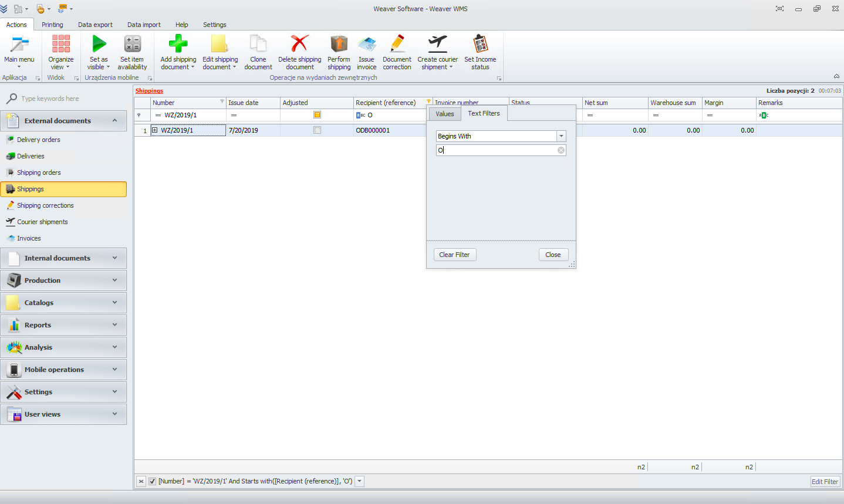Click Set as visible green arrow icon
Screen dimensions: 844x504
click(x=99, y=44)
